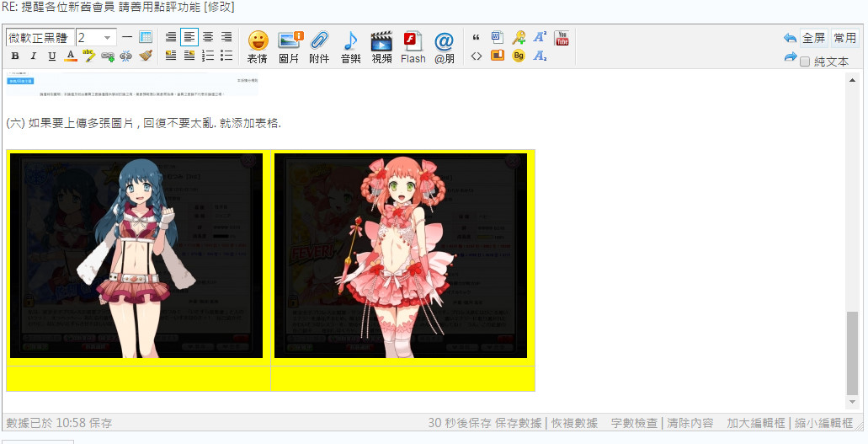868x444 pixels.
Task: Click the empty yellow cell under pink-haired image
Action: pyautogui.click(x=403, y=378)
